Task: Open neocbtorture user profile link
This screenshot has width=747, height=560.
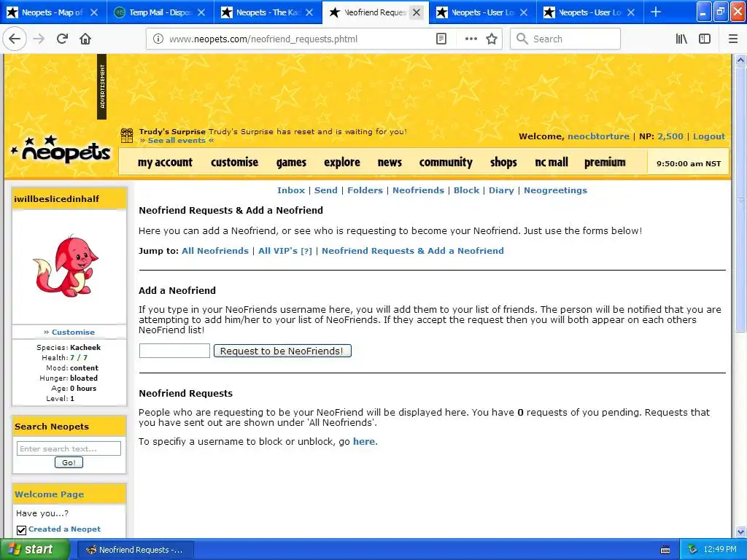Action: pos(598,136)
